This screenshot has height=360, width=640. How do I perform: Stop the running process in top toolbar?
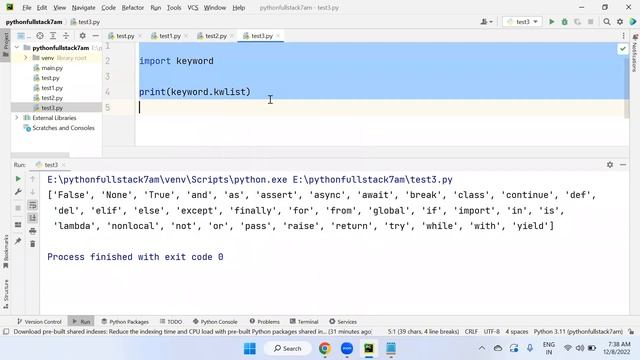(x=590, y=22)
